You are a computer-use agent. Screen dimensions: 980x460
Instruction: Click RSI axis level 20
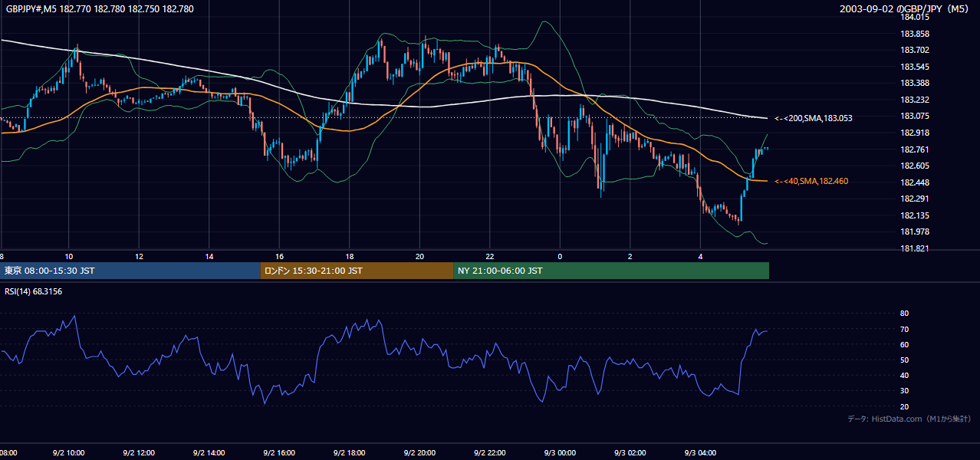coord(904,406)
